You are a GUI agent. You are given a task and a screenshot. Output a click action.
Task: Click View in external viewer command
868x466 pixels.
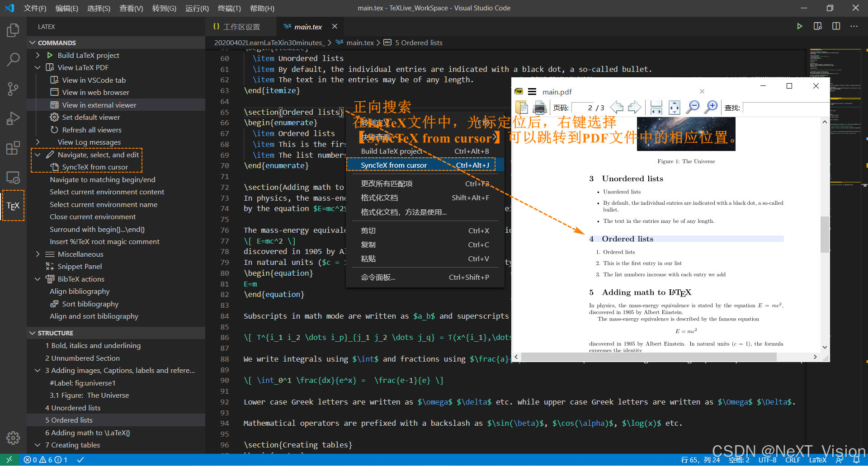tap(99, 105)
